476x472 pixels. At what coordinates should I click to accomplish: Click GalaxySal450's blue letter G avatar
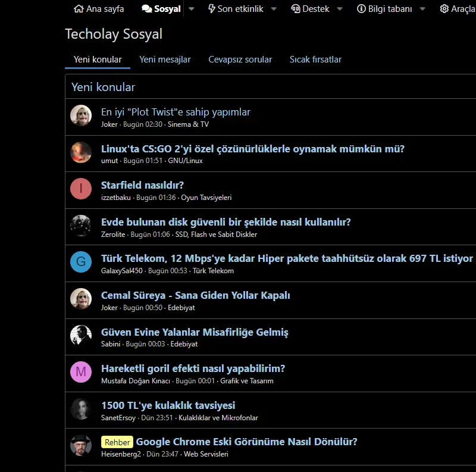pos(81,262)
